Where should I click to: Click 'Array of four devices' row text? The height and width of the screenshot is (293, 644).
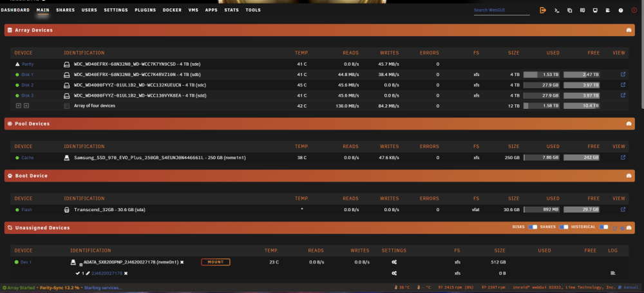tap(95, 106)
